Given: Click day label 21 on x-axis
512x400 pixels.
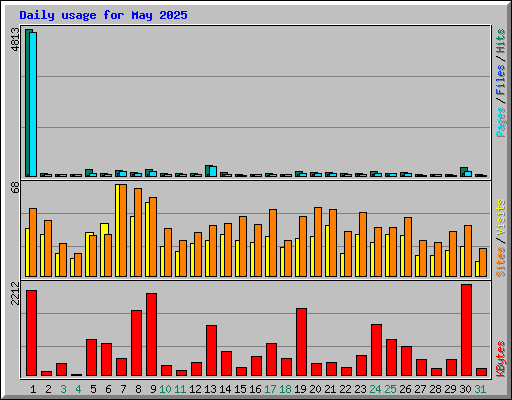Looking at the screenshot, I should 330,389.
